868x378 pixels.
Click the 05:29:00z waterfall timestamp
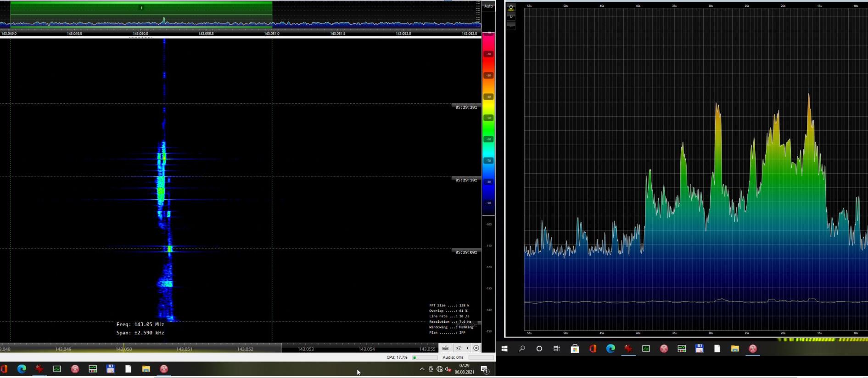pyautogui.click(x=466, y=252)
